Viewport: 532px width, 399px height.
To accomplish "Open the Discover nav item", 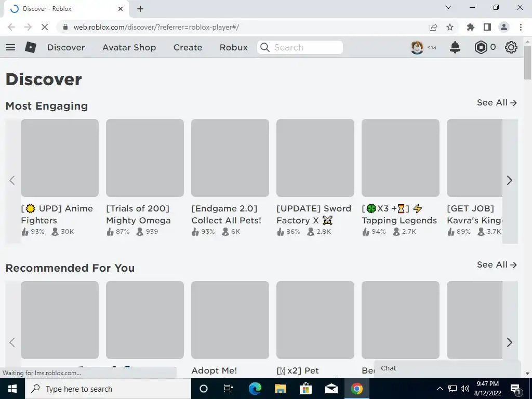I will click(x=66, y=47).
